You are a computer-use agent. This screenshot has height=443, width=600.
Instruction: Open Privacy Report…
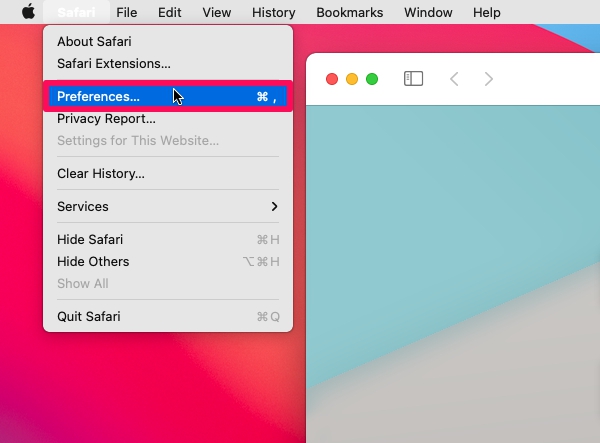coord(168,119)
